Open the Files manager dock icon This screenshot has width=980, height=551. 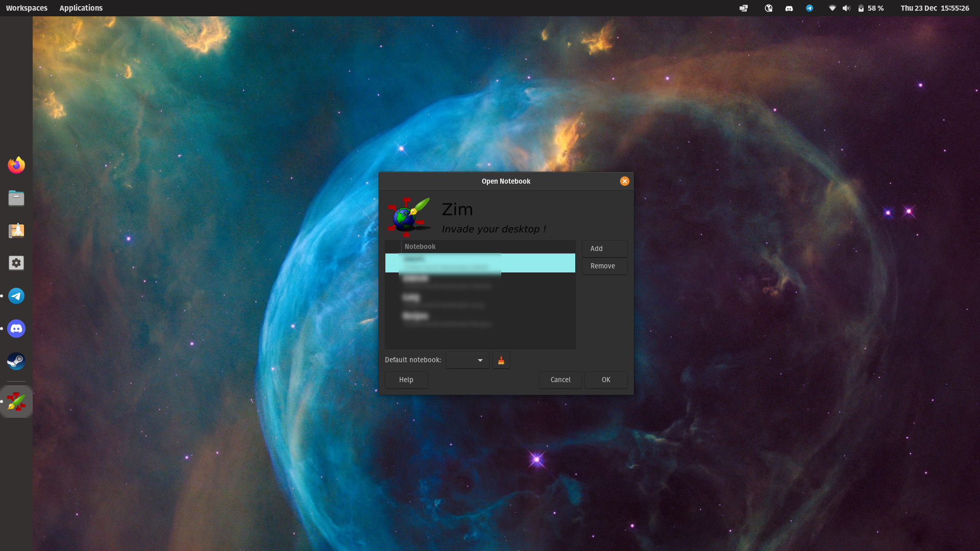16,198
